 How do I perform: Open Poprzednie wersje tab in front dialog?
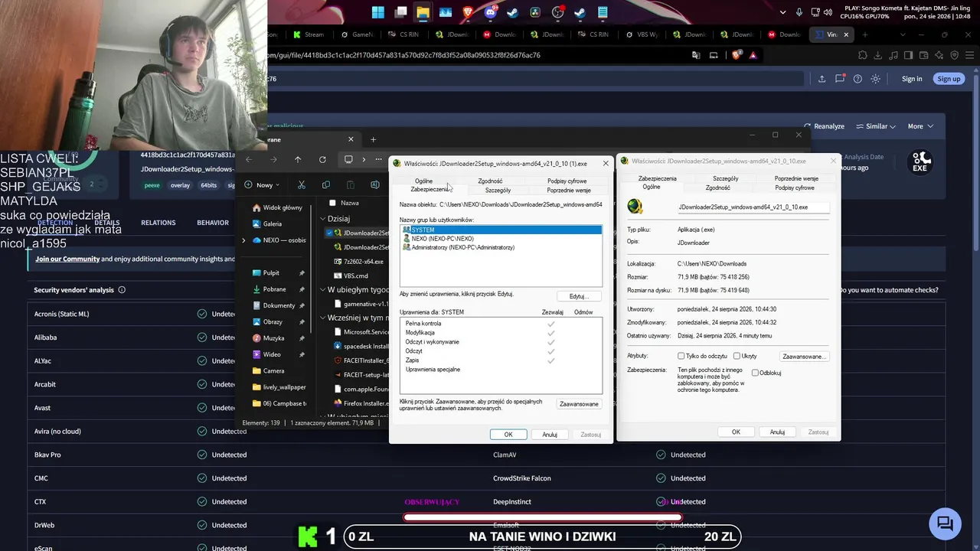coord(569,191)
